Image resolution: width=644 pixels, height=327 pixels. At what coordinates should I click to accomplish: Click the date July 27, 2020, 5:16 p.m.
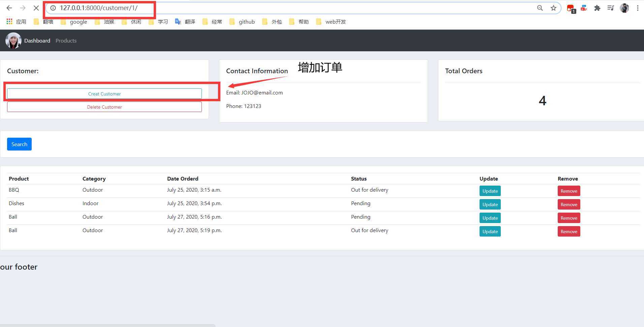194,217
